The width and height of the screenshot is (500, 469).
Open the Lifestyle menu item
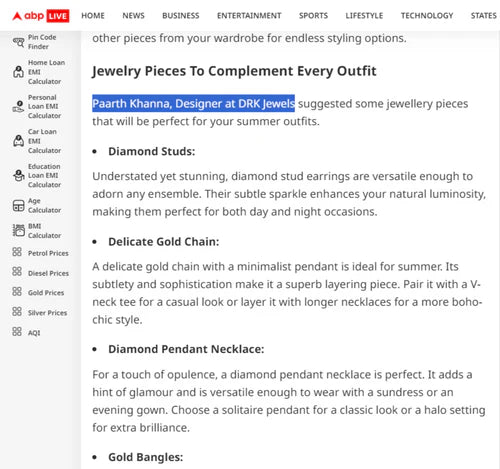[x=364, y=16]
